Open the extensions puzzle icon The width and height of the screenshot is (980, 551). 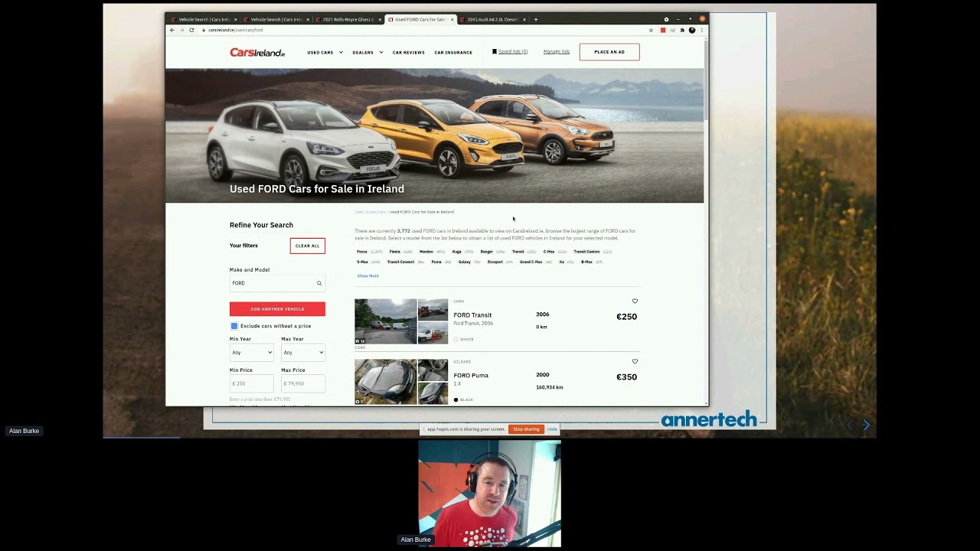pos(682,30)
